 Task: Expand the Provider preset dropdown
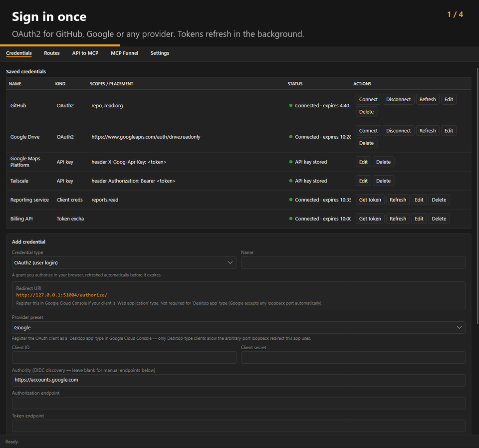(239, 327)
